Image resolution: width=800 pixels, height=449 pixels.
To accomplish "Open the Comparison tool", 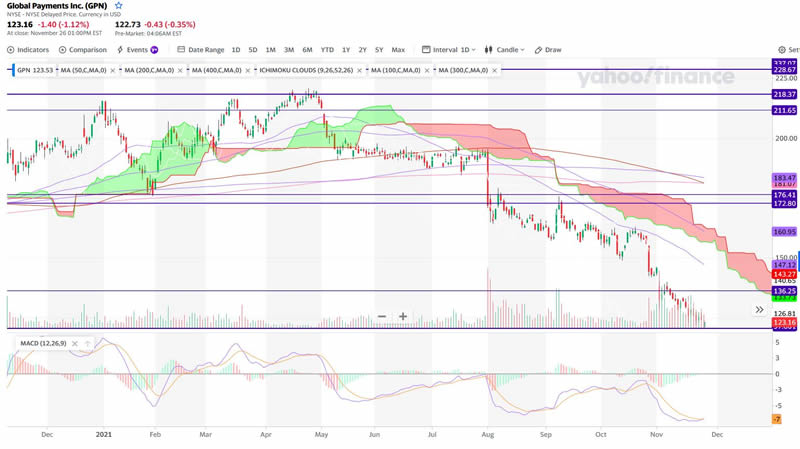I will (83, 49).
